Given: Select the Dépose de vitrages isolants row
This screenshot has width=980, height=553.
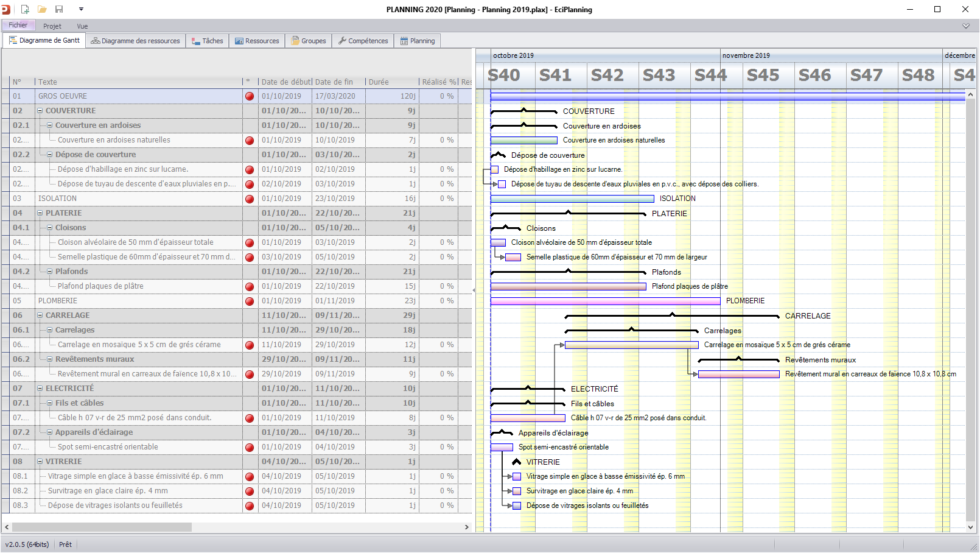Looking at the screenshot, I should click(x=236, y=505).
